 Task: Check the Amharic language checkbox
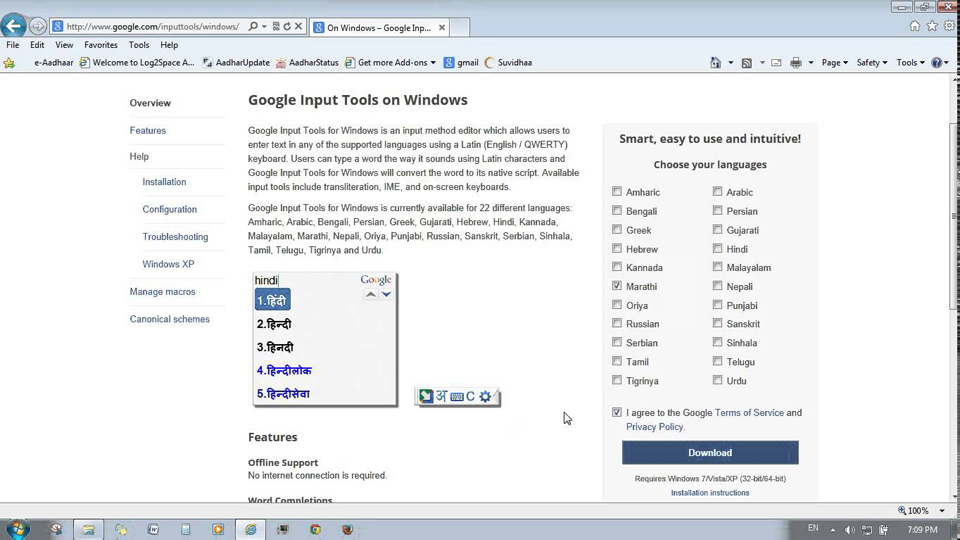617,192
